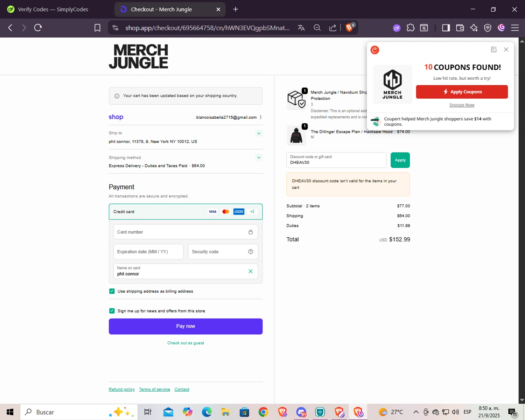Open the Terms of service link
The width and height of the screenshot is (525, 420).
(x=154, y=389)
